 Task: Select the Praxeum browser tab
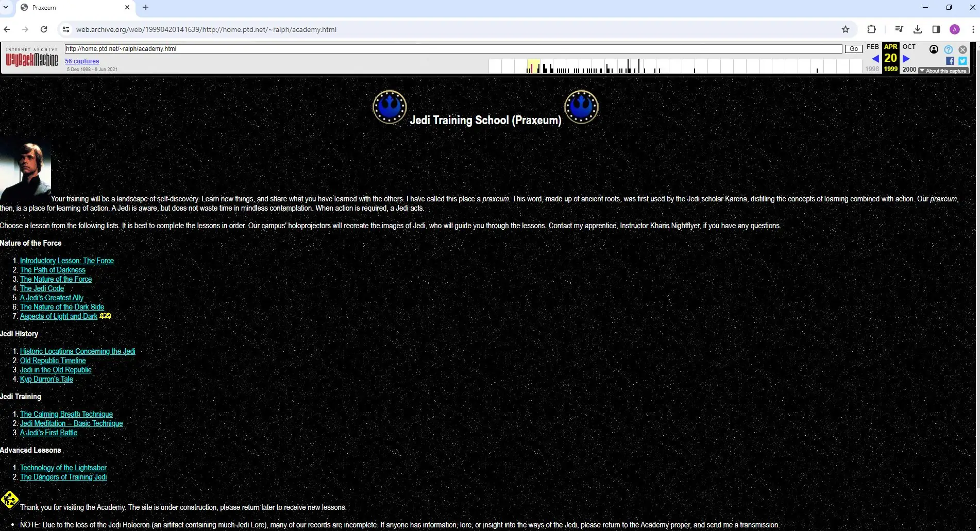tap(76, 8)
